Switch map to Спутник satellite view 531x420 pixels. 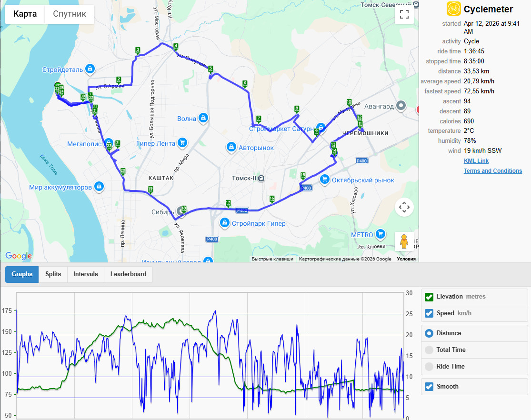coord(70,14)
